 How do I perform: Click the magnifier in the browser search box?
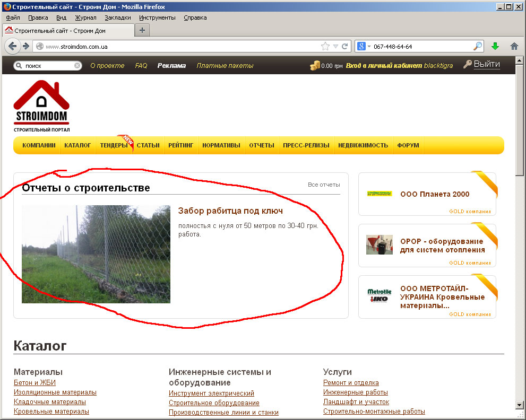coord(478,46)
